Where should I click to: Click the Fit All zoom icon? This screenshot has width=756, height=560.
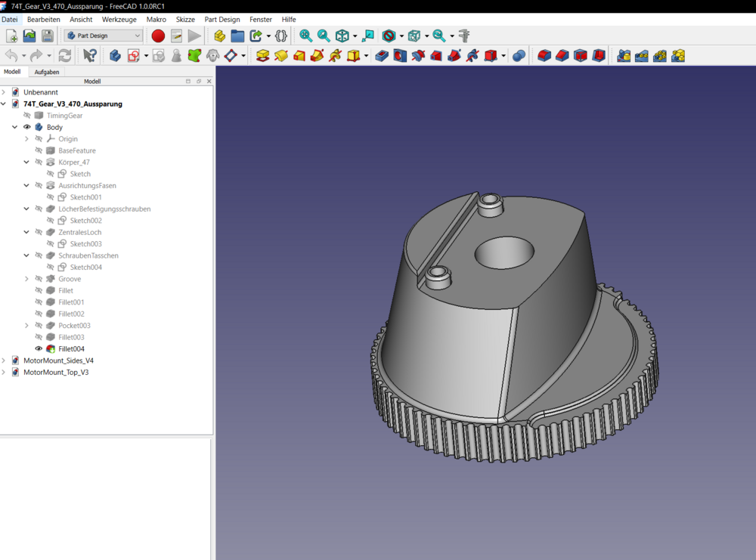(x=305, y=36)
